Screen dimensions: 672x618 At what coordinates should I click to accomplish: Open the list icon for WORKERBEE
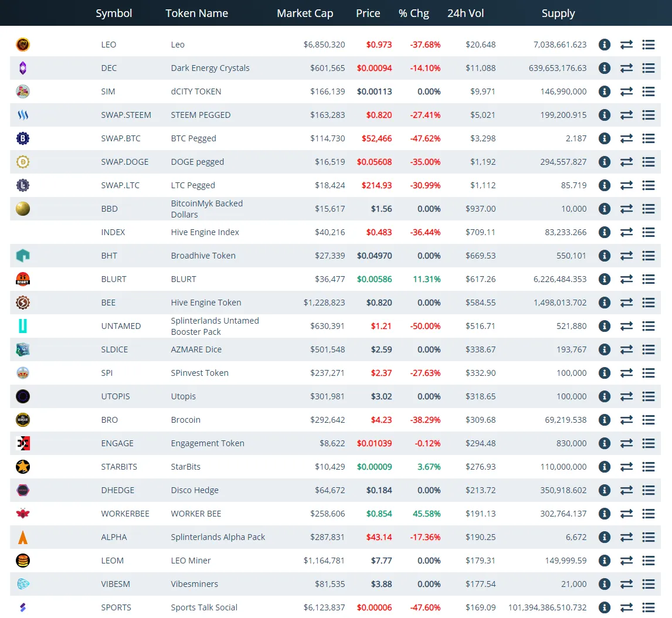pos(649,514)
